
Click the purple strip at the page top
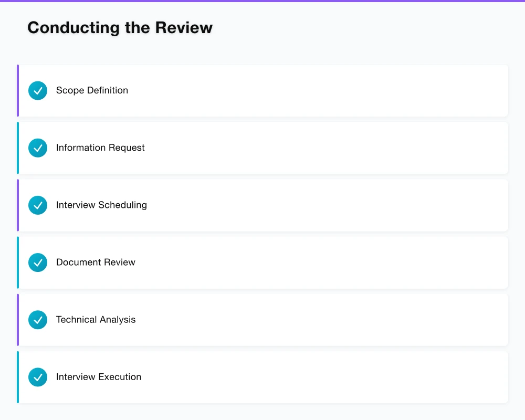point(262,1)
